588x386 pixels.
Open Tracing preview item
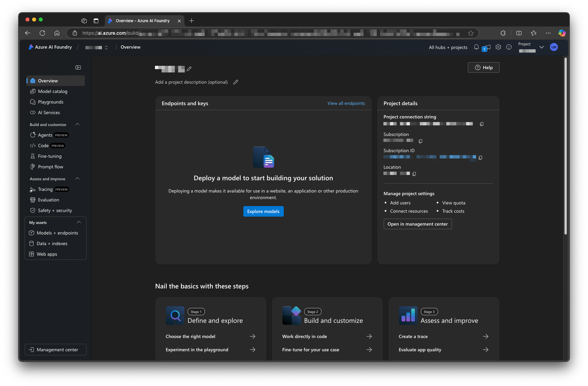tap(56, 189)
